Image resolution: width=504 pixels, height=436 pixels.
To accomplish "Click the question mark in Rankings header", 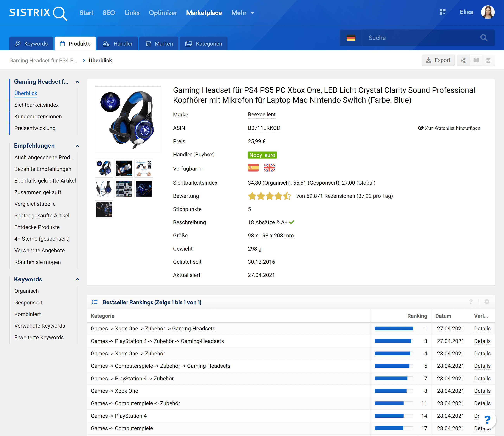I will [x=471, y=302].
